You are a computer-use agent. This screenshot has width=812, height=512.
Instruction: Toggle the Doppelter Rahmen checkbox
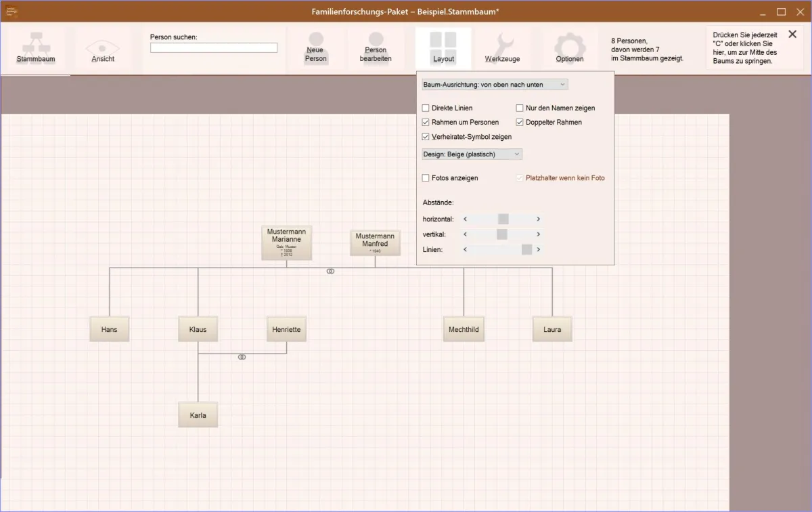click(x=520, y=123)
